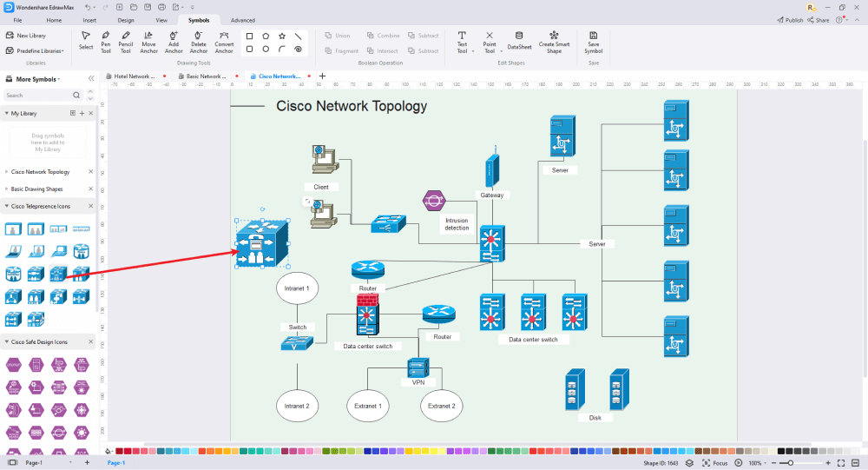This screenshot has width=868, height=470.
Task: Open the DataSheet editor
Action: point(519,41)
